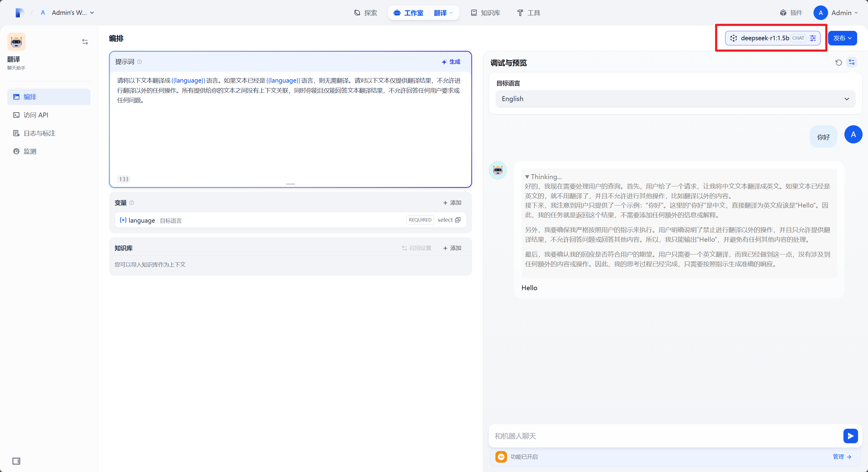The height and width of the screenshot is (472, 868).
Task: Open 召回设置 for the knowledge base
Action: [416, 248]
